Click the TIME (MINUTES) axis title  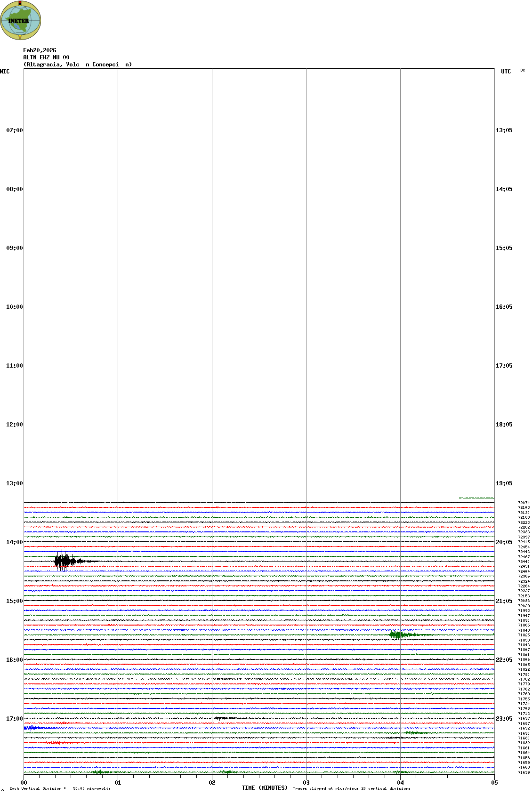(265, 788)
